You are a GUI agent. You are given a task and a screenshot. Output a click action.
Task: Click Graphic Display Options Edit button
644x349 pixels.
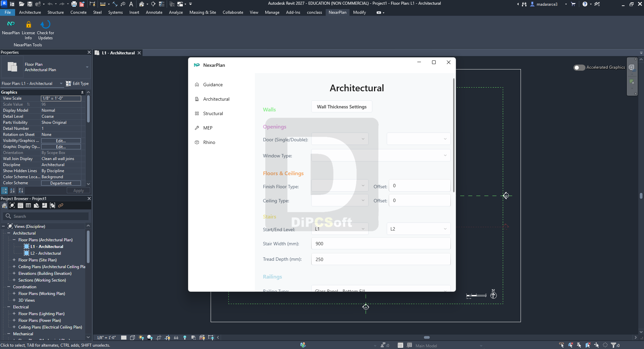click(61, 147)
